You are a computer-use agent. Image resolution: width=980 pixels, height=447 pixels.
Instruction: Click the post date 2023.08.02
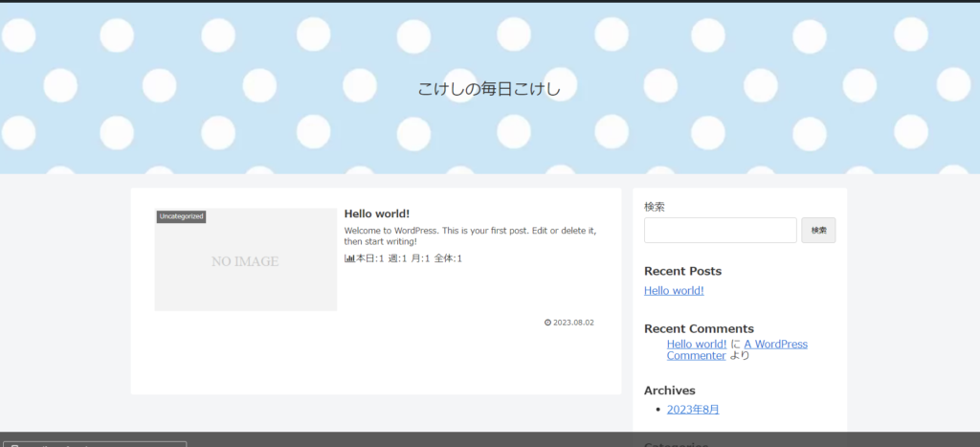(574, 323)
